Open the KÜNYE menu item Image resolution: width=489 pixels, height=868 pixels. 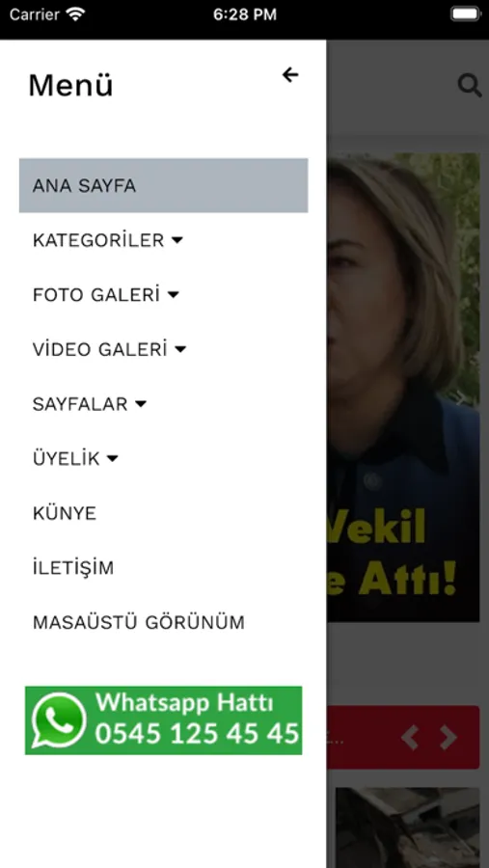[x=65, y=513]
